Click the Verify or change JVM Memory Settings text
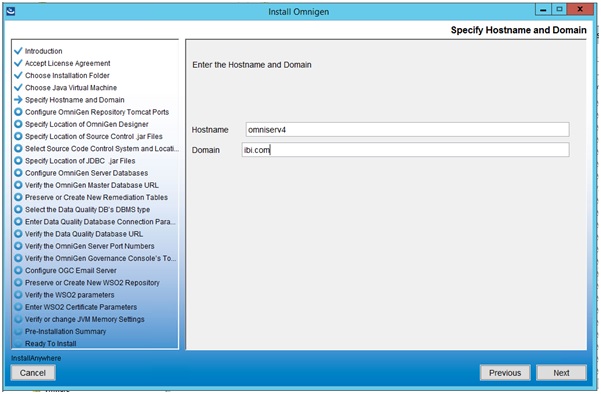This screenshot has height=394, width=601. [x=85, y=319]
